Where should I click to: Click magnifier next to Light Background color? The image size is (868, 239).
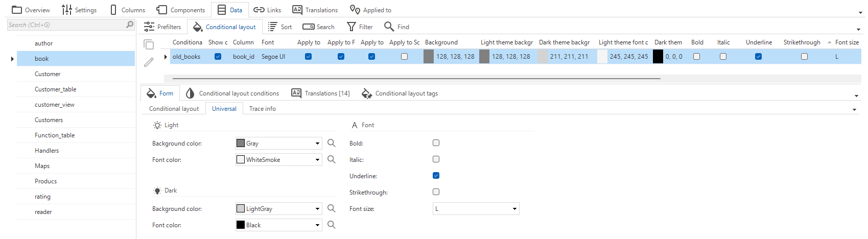pos(332,143)
